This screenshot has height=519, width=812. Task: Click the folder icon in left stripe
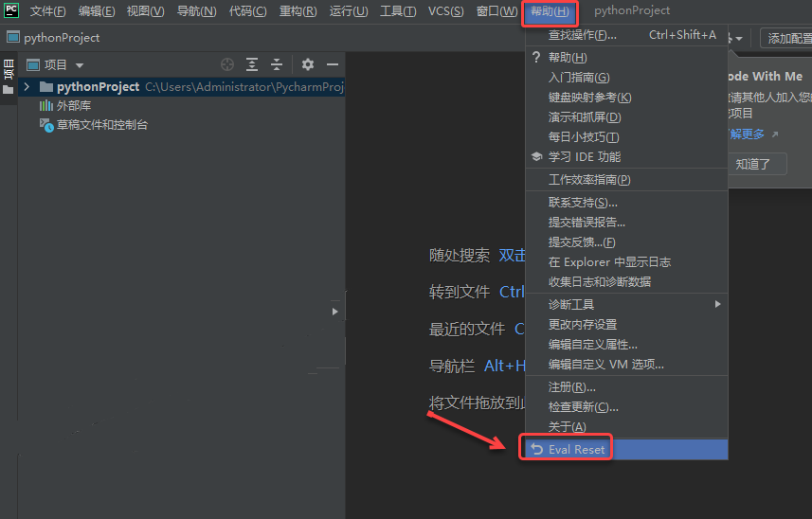coord(9,90)
